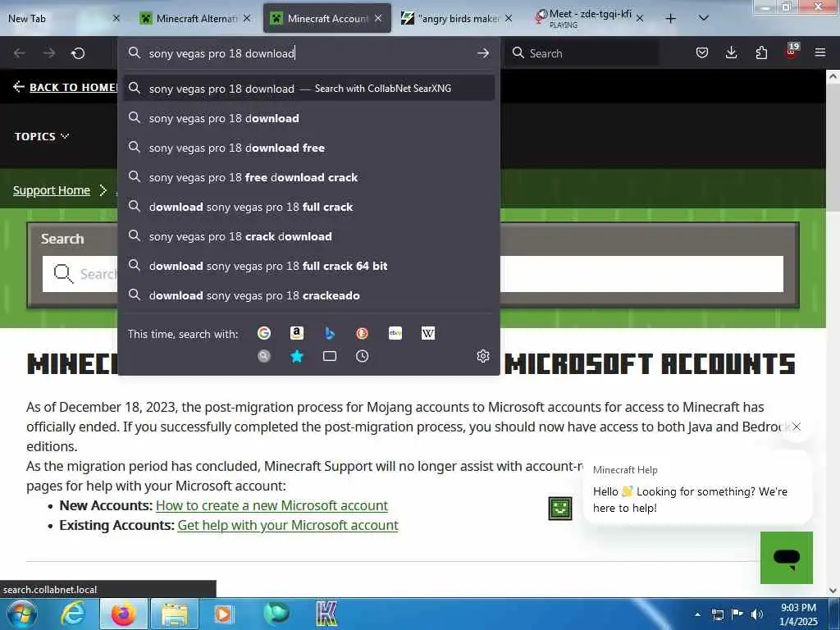The height and width of the screenshot is (630, 840).
Task: Expand the TOPICS dropdown
Action: click(42, 137)
